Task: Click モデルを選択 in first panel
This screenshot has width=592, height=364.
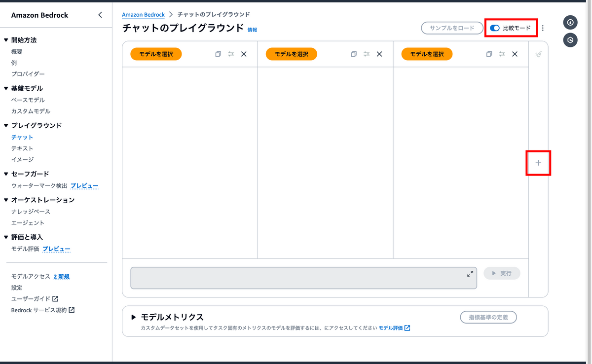Action: pyautogui.click(x=156, y=54)
